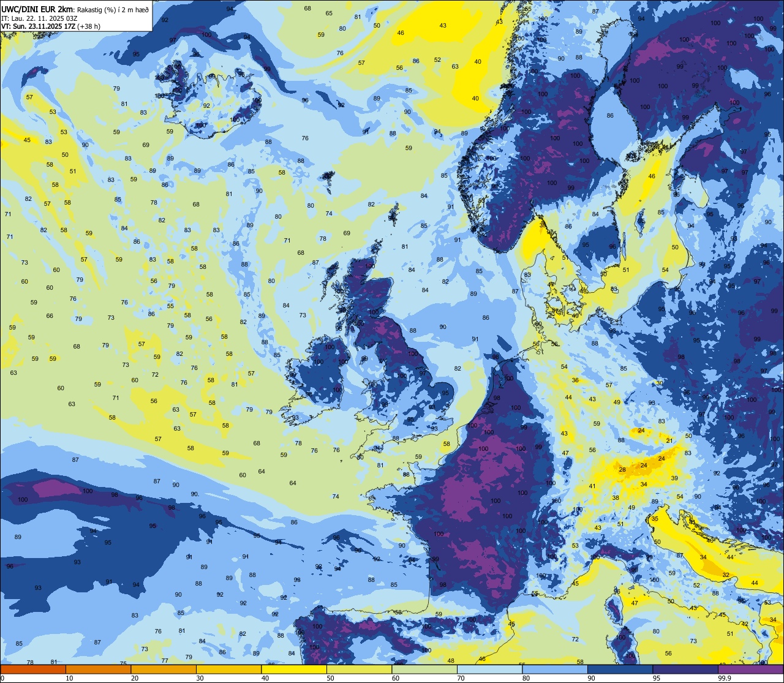Click the legend tick label "70"
Screen dimensions: 784x683
tap(461, 678)
